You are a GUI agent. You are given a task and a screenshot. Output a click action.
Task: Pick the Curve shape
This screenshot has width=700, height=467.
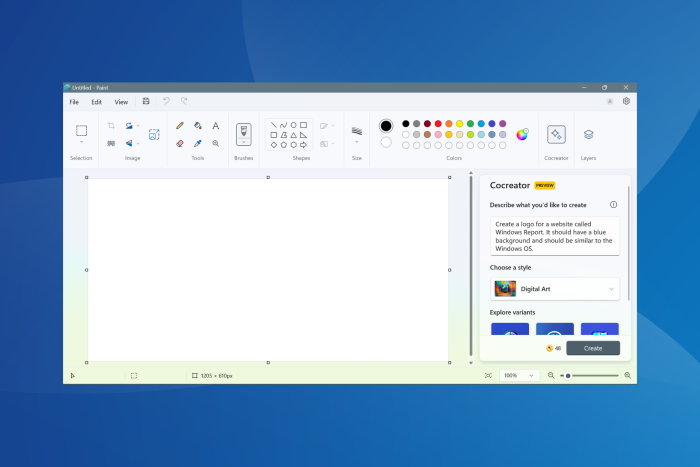click(x=283, y=125)
